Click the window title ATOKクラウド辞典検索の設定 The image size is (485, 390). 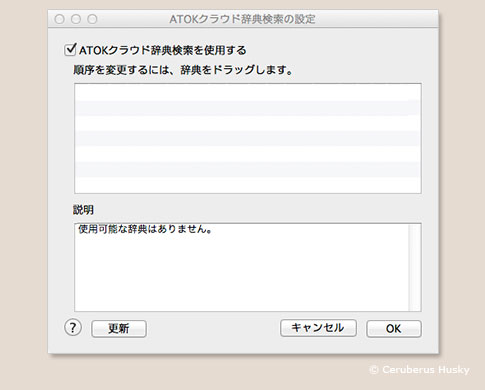[242, 19]
